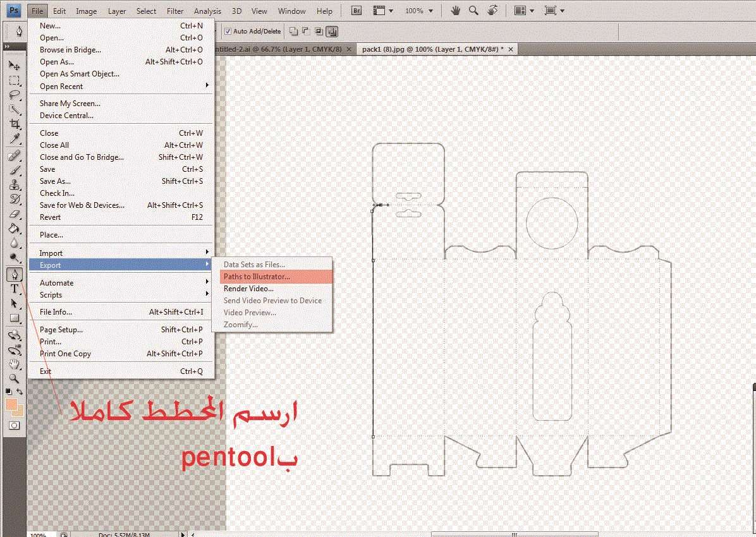
Task: Expand the Import submenu
Action: [x=121, y=253]
